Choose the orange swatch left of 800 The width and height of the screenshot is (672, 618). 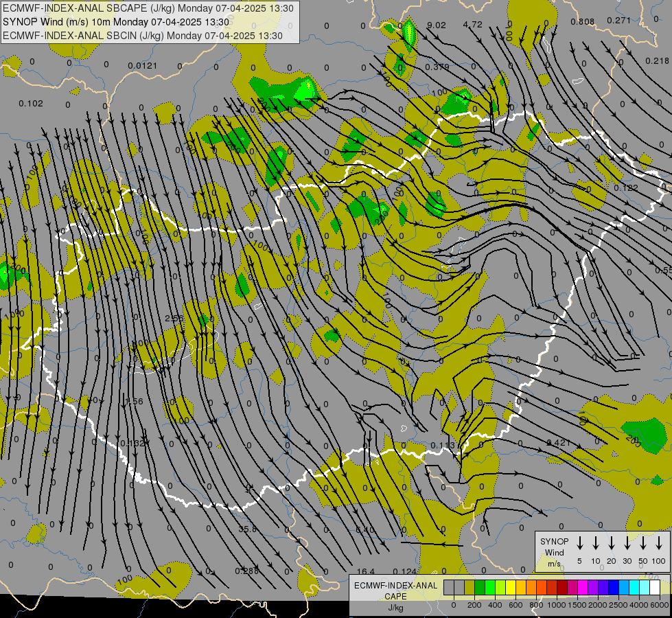532,587
